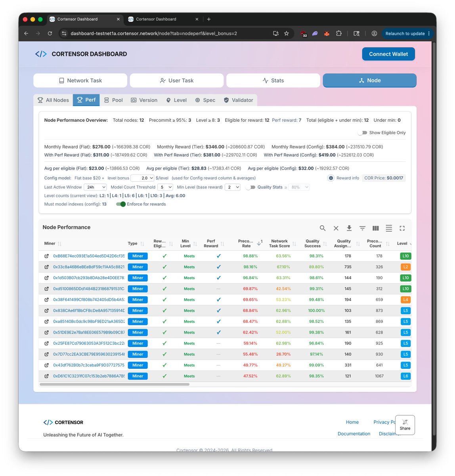Toggle full screen for Node Performance table
This screenshot has height=476, width=455.
pos(402,228)
